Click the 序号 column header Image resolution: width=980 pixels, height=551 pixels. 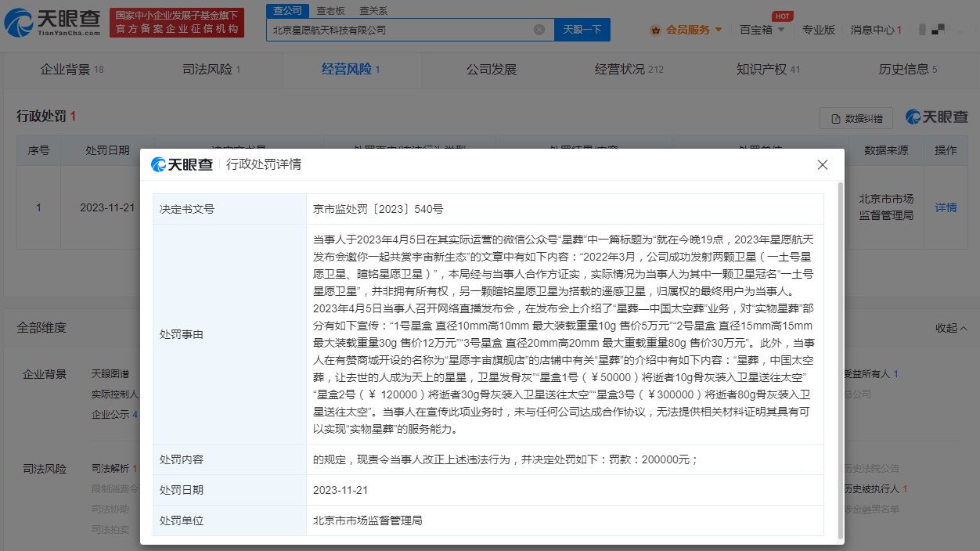tap(38, 150)
